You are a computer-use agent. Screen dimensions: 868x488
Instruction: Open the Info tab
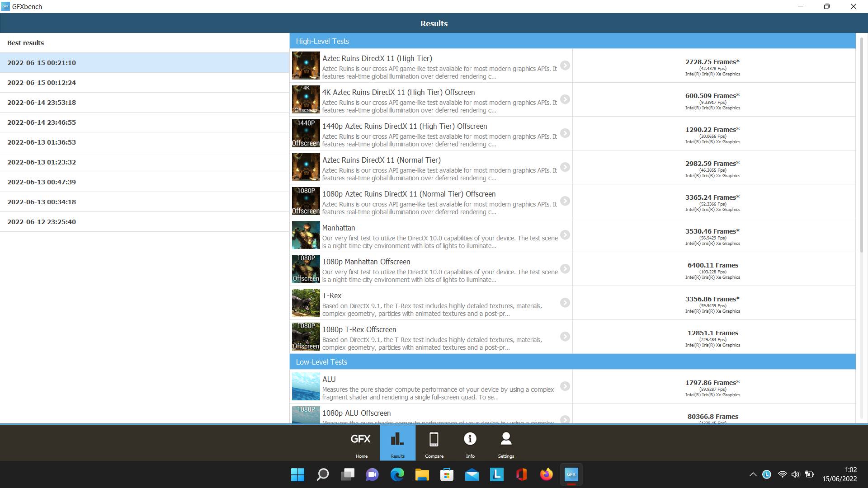(x=470, y=443)
